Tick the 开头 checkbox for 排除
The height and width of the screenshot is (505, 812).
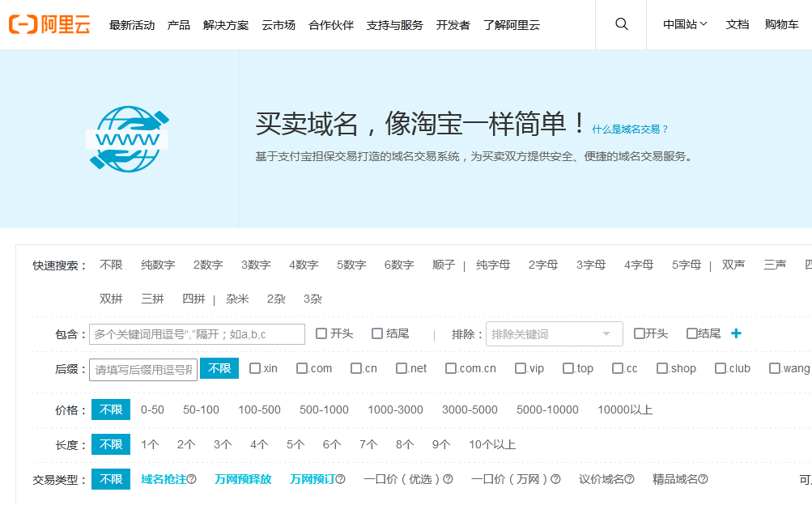639,333
